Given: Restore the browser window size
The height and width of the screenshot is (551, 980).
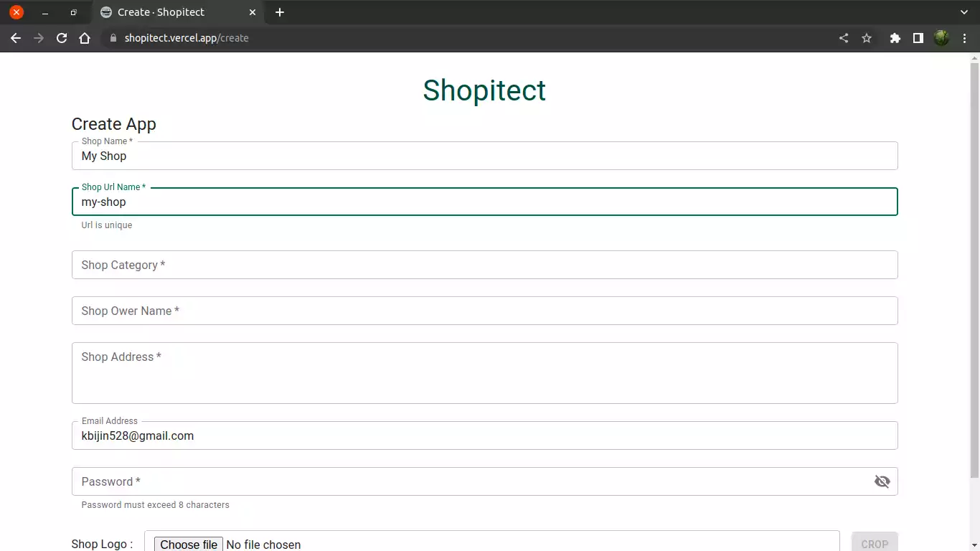Looking at the screenshot, I should click(x=73, y=12).
